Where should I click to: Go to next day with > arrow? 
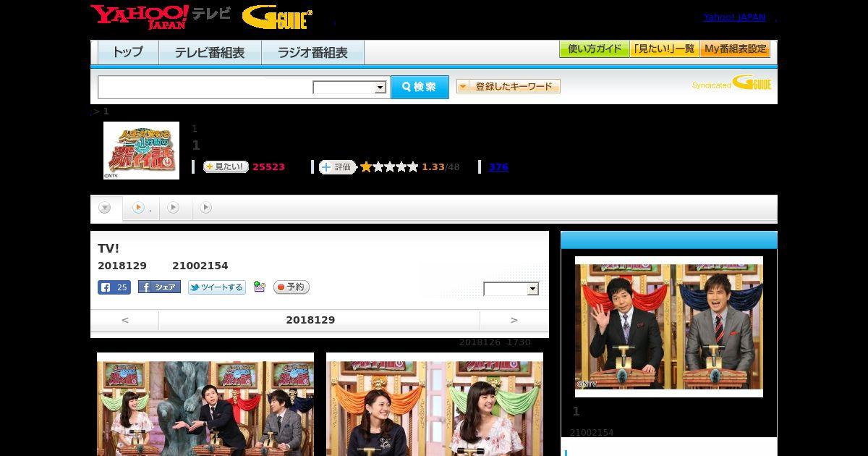click(x=514, y=320)
